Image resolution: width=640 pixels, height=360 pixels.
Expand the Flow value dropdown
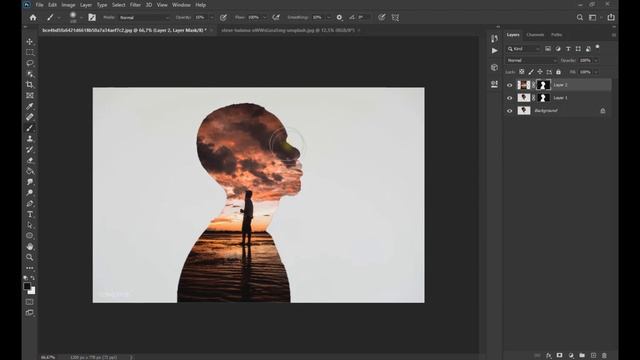coord(264,18)
